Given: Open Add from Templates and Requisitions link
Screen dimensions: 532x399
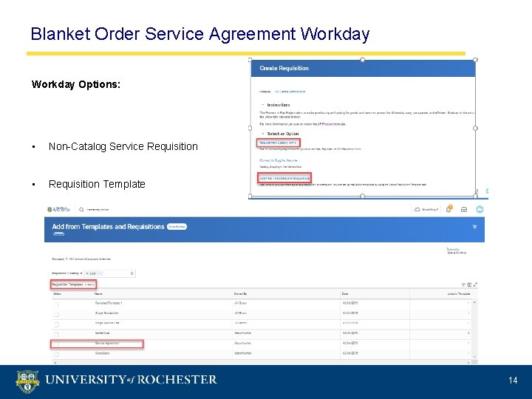Looking at the screenshot, I should tap(284, 178).
